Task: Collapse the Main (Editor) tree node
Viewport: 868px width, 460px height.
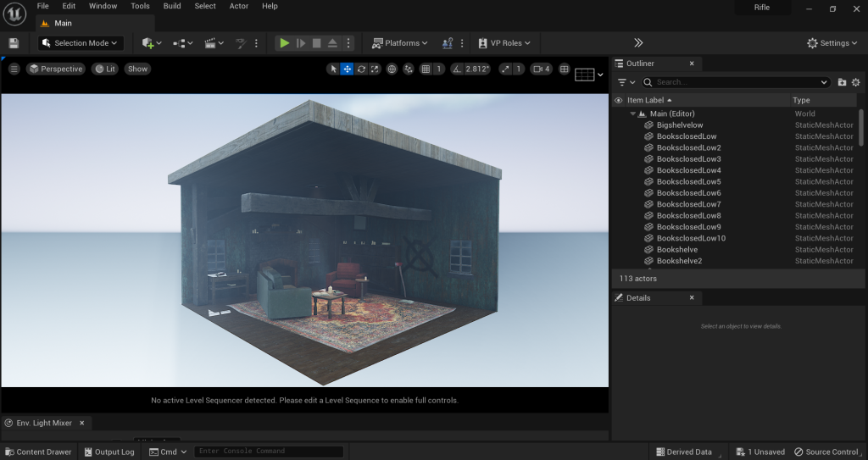Action: tap(632, 114)
